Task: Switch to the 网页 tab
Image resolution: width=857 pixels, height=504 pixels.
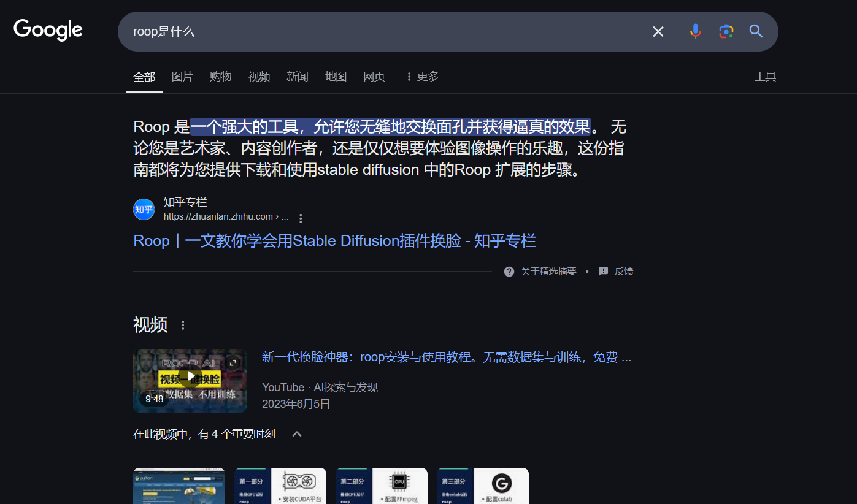Action: (374, 77)
